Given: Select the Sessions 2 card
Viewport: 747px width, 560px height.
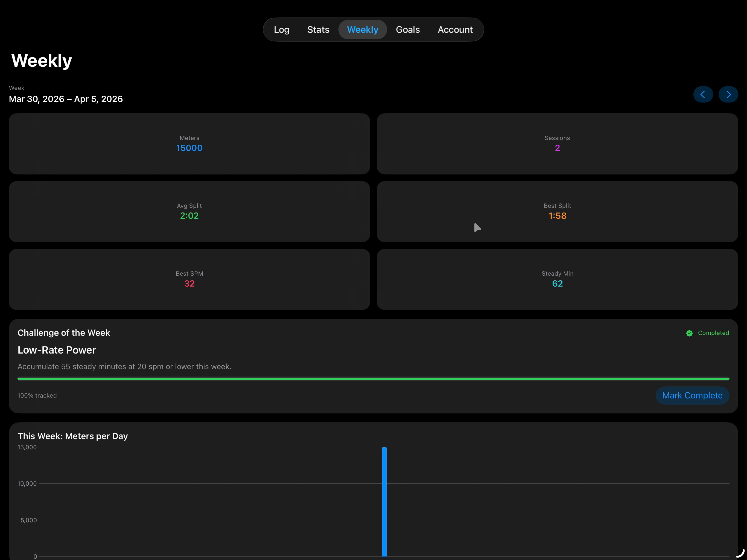Looking at the screenshot, I should pos(557,144).
